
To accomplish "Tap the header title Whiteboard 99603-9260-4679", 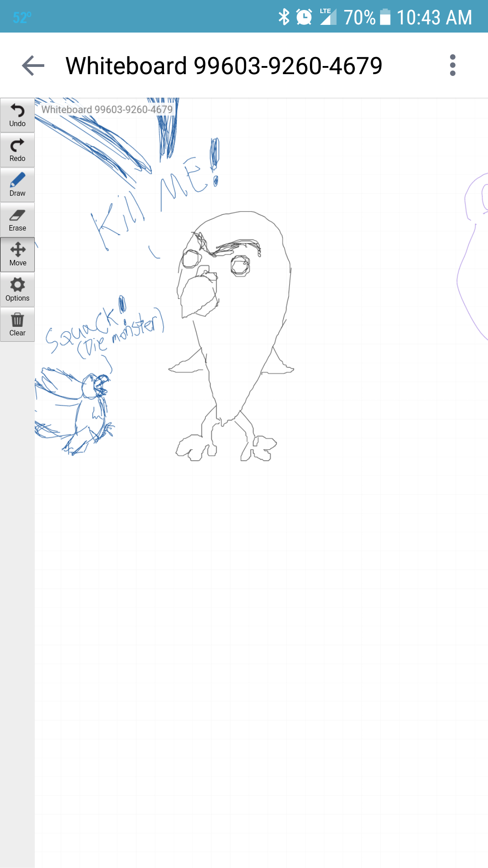I will [x=224, y=66].
